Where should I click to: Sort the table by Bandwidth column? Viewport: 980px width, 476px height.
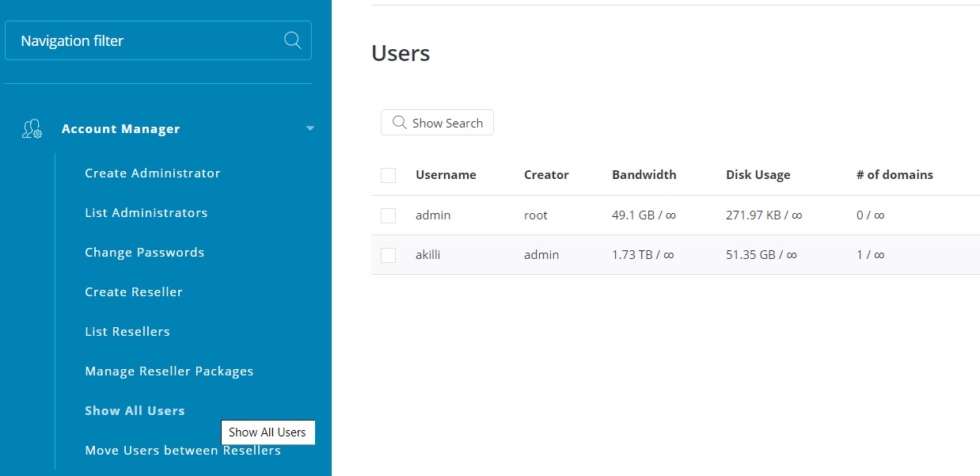coord(644,175)
